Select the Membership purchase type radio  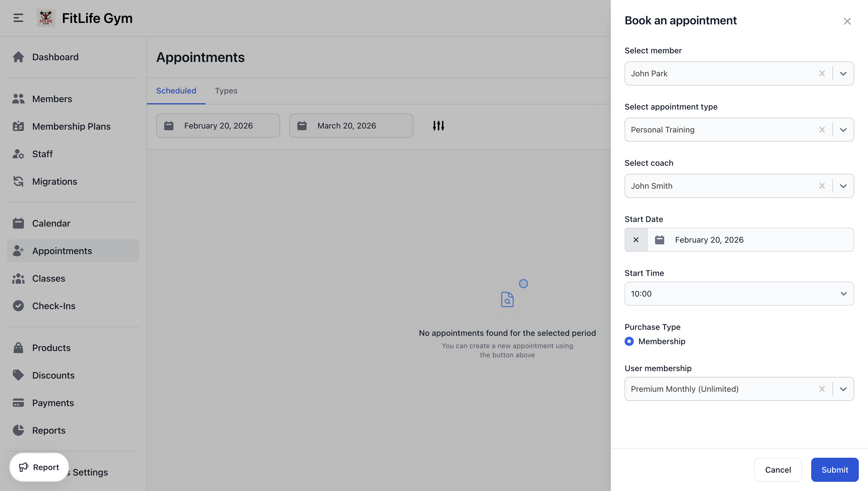click(629, 341)
